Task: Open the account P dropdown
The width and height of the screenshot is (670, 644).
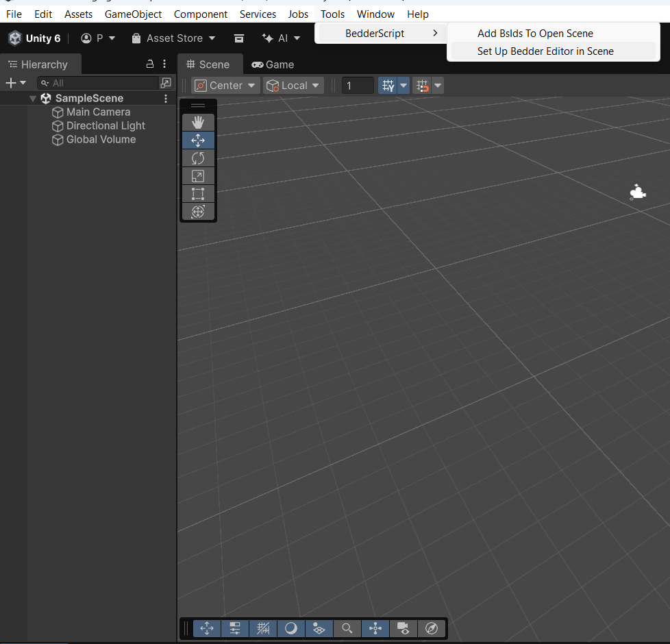Action: click(x=98, y=38)
